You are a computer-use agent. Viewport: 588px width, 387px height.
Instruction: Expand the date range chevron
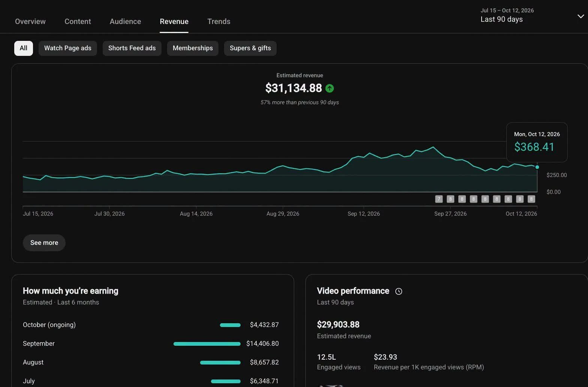581,16
